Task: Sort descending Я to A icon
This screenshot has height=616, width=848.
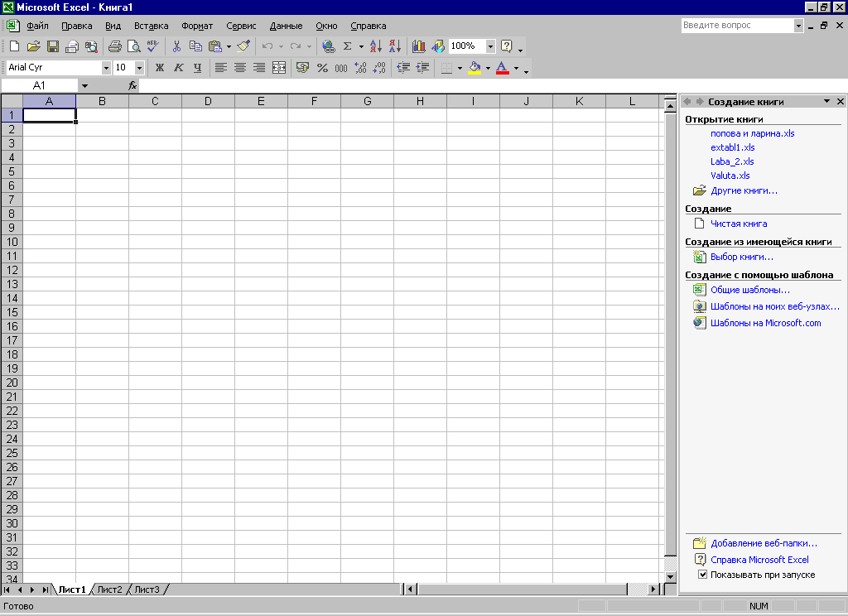Action: point(395,46)
